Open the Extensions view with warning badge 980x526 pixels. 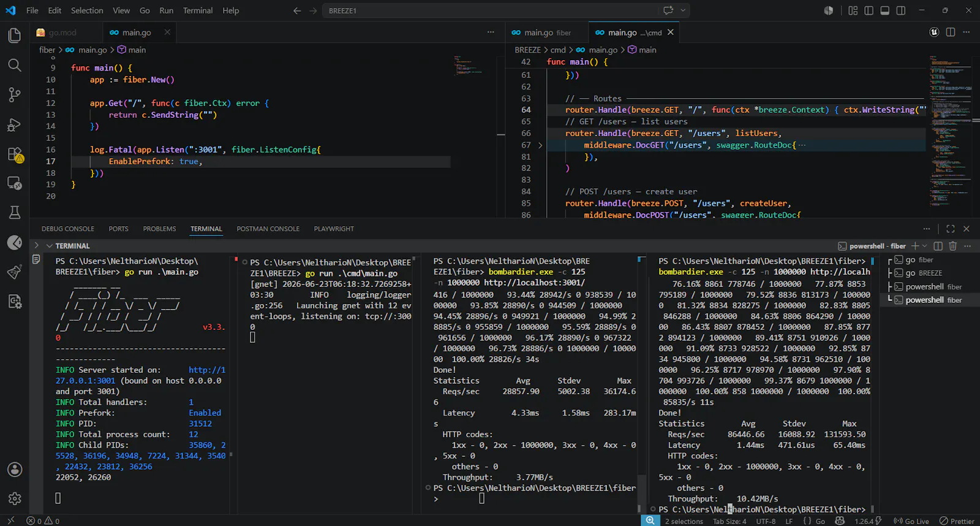15,154
